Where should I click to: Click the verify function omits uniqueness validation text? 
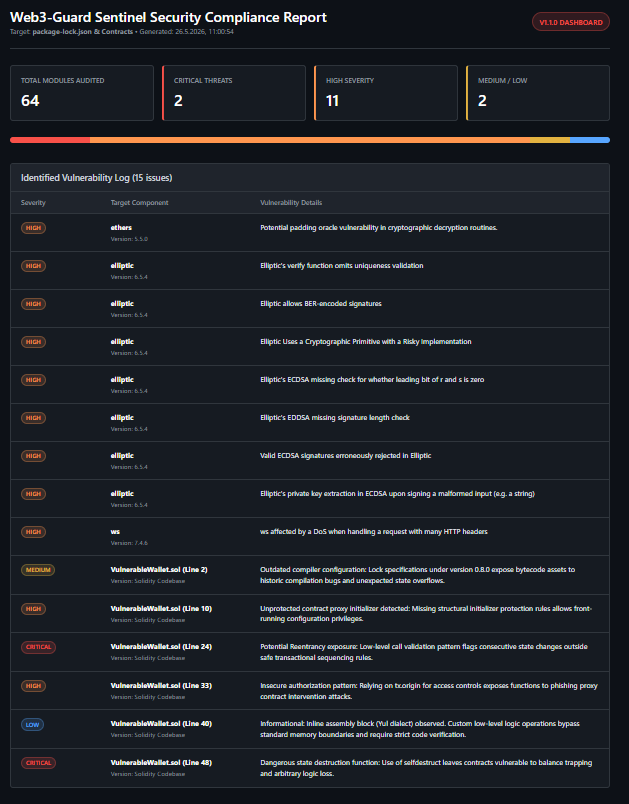pos(342,266)
